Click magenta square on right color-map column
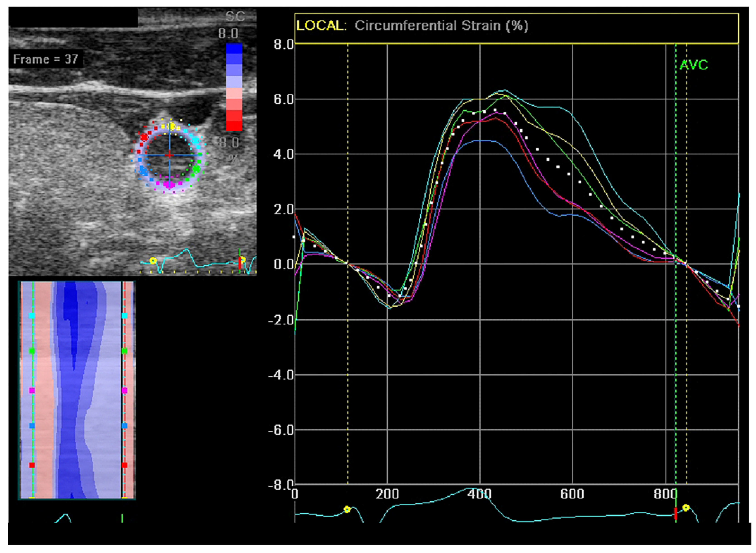 (125, 390)
